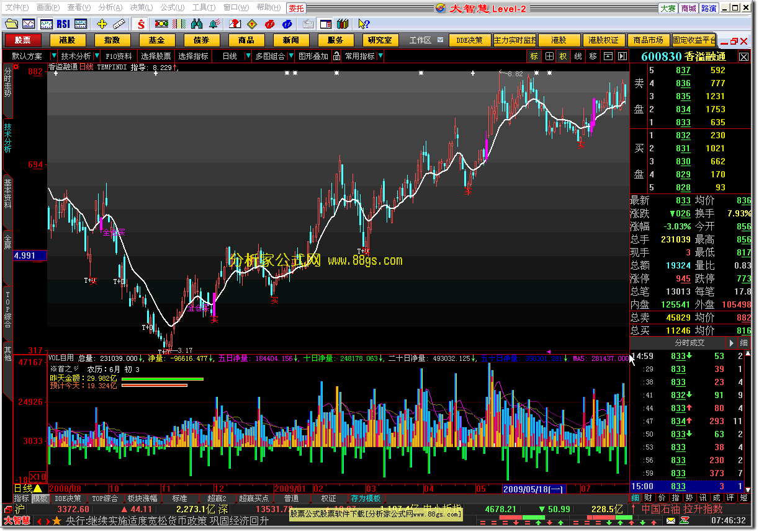Image resolution: width=759 pixels, height=532 pixels.
Task: Select the yellow crosshair move tool
Action: (x=102, y=24)
